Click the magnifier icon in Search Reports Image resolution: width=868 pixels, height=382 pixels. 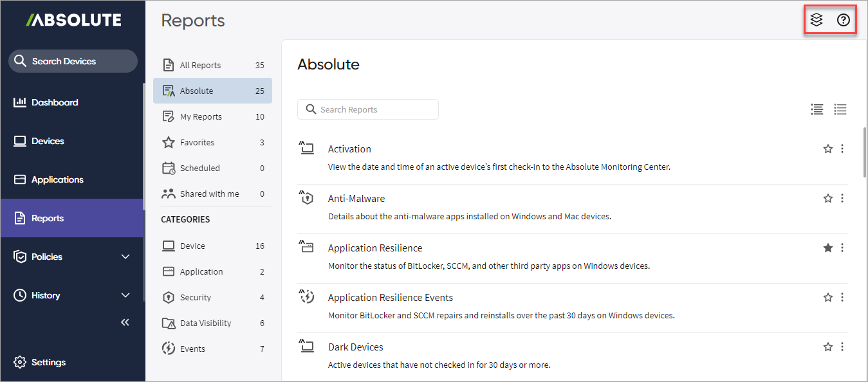(311, 109)
